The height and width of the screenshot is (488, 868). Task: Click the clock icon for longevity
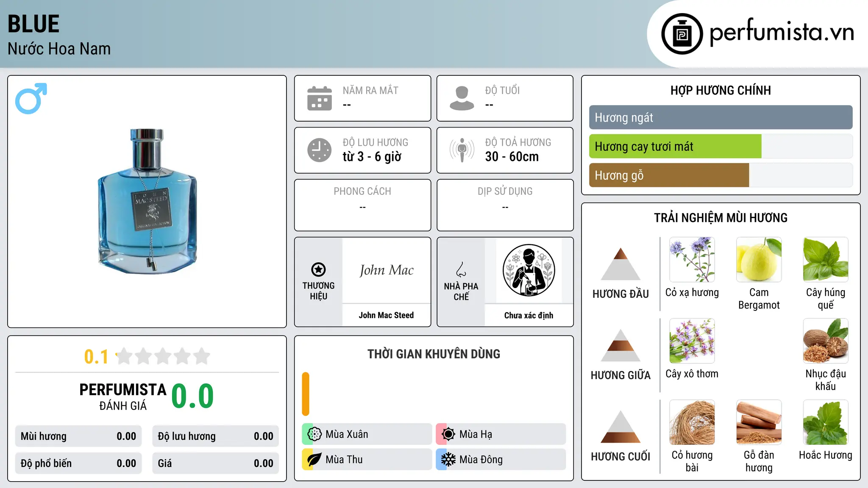tap(320, 150)
